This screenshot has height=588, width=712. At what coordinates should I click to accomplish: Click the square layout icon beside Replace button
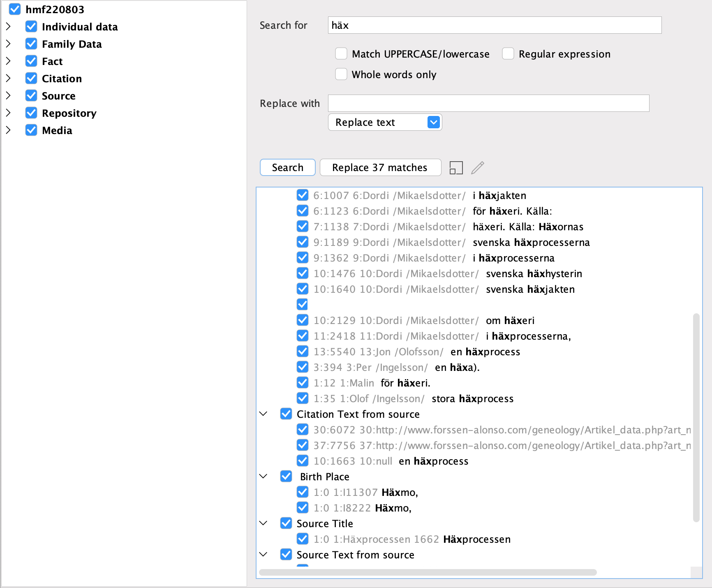click(x=456, y=168)
